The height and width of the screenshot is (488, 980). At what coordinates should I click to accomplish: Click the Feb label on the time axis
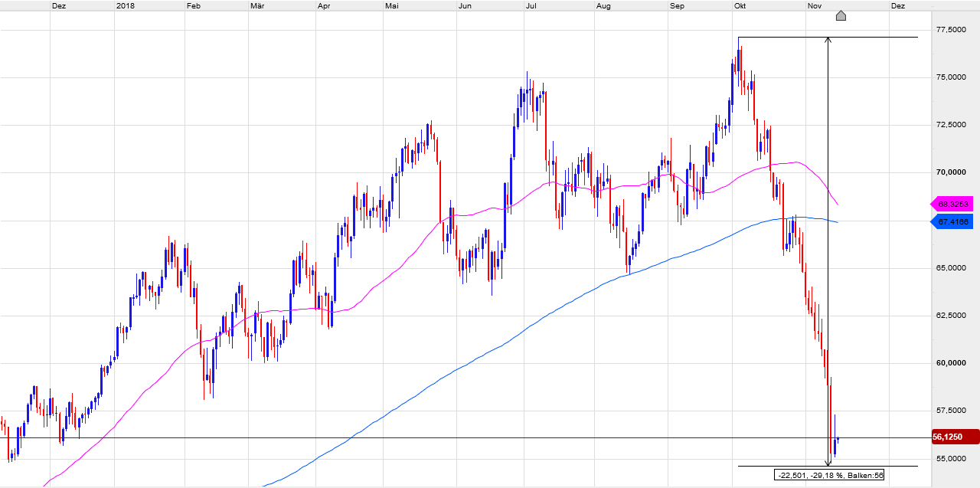[194, 5]
